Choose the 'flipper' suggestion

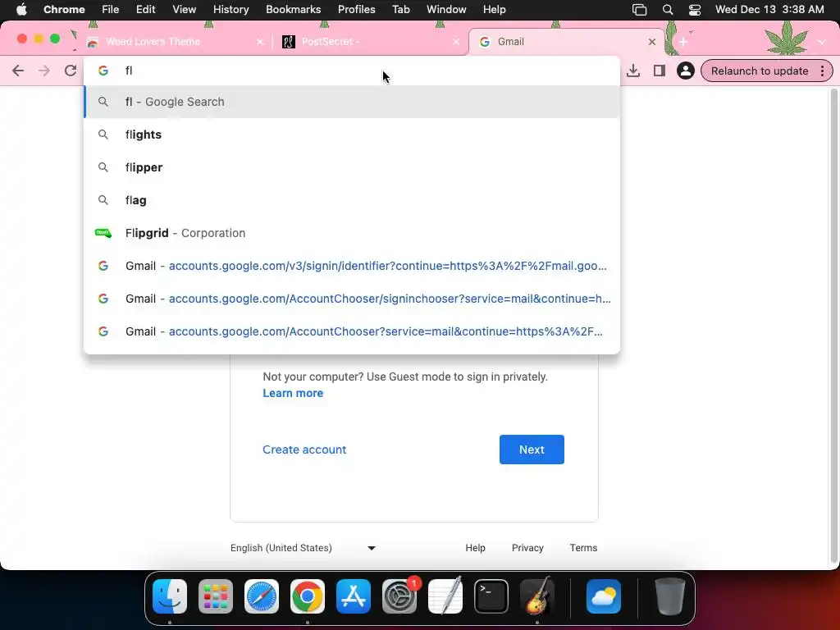click(352, 167)
